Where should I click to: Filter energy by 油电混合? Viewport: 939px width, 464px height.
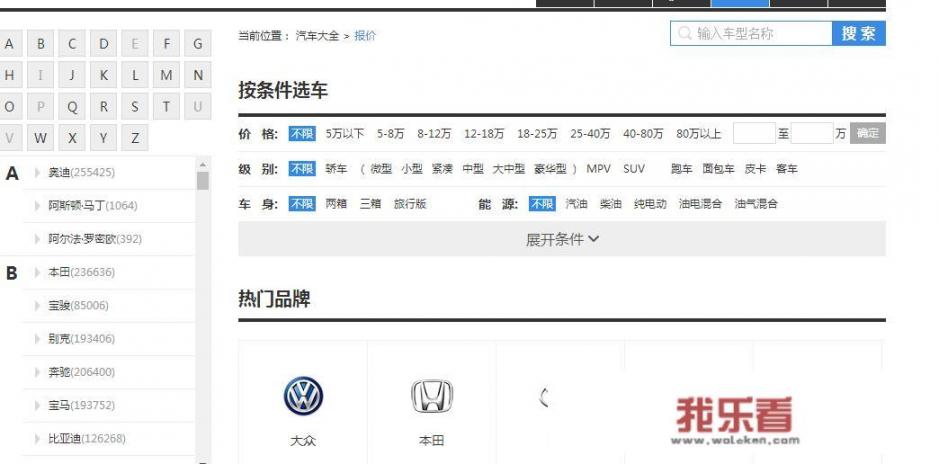[700, 204]
